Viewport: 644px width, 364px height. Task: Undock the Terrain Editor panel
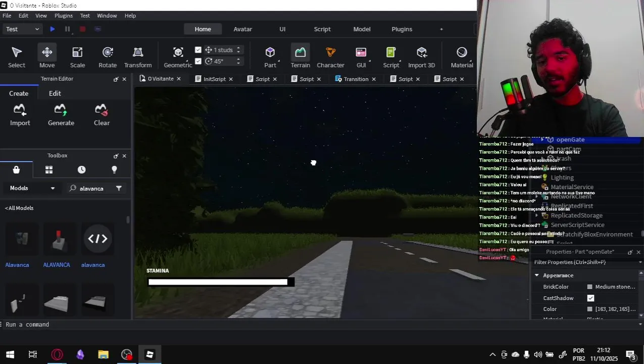[116, 79]
